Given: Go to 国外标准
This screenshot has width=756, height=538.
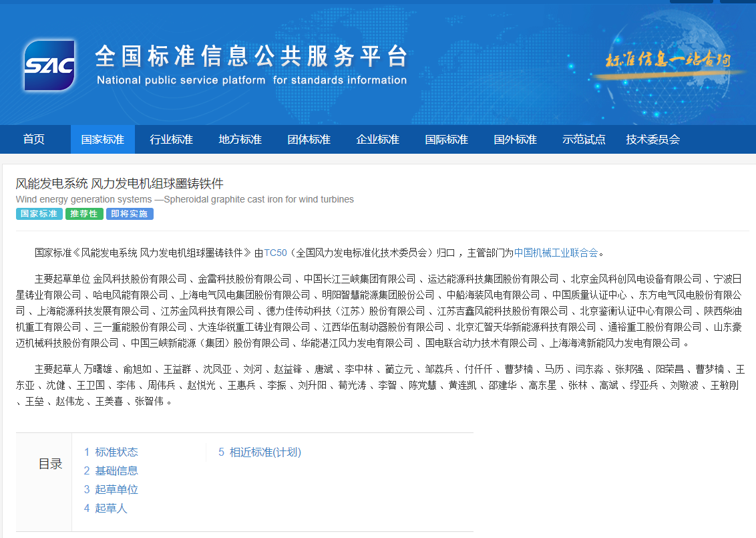Looking at the screenshot, I should tap(515, 139).
